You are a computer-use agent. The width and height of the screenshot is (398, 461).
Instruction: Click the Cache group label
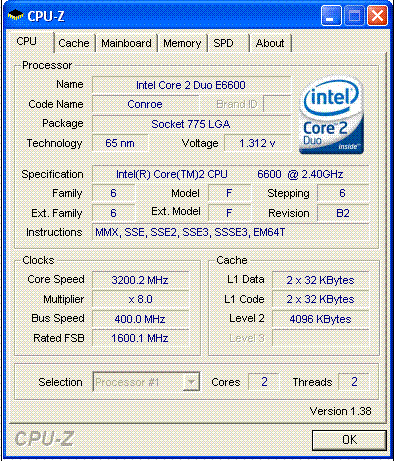(x=232, y=260)
